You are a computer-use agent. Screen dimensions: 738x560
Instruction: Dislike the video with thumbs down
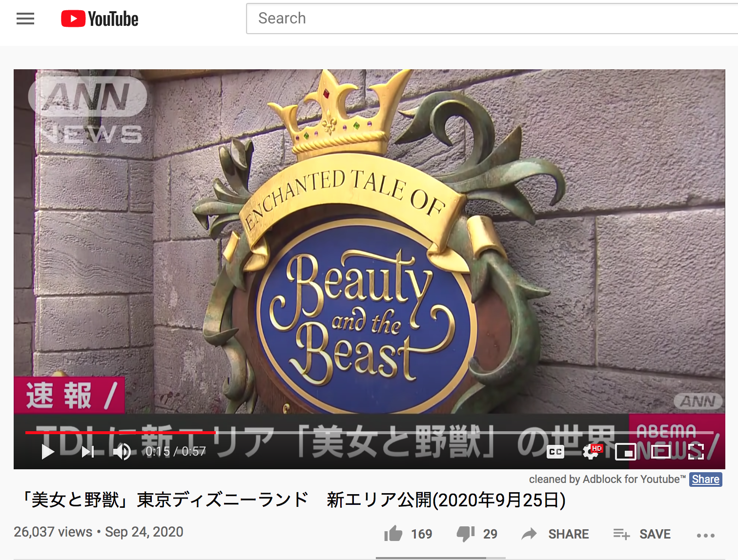tap(466, 534)
